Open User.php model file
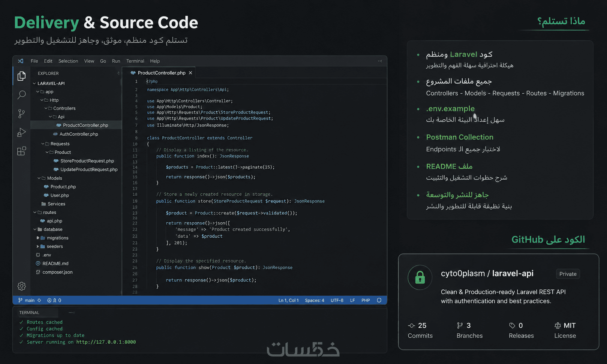The image size is (607, 364). click(x=60, y=195)
